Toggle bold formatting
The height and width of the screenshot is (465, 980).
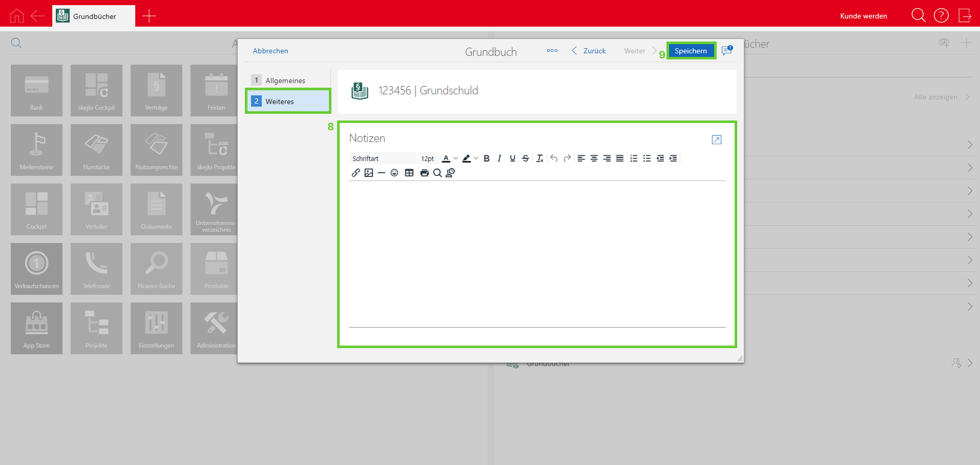tap(487, 158)
